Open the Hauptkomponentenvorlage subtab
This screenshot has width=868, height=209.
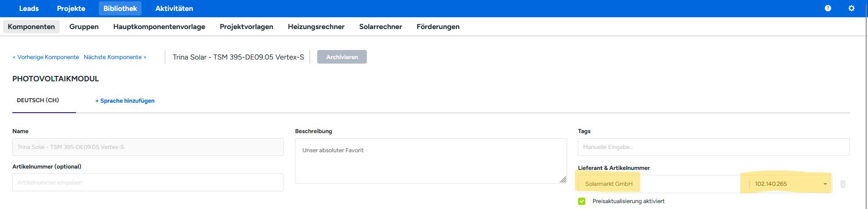(x=159, y=27)
